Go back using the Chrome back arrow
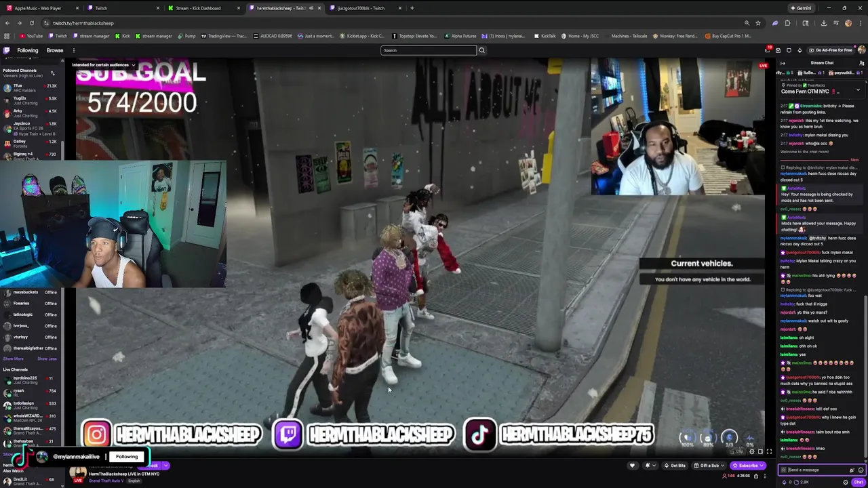The image size is (868, 488). (7, 23)
